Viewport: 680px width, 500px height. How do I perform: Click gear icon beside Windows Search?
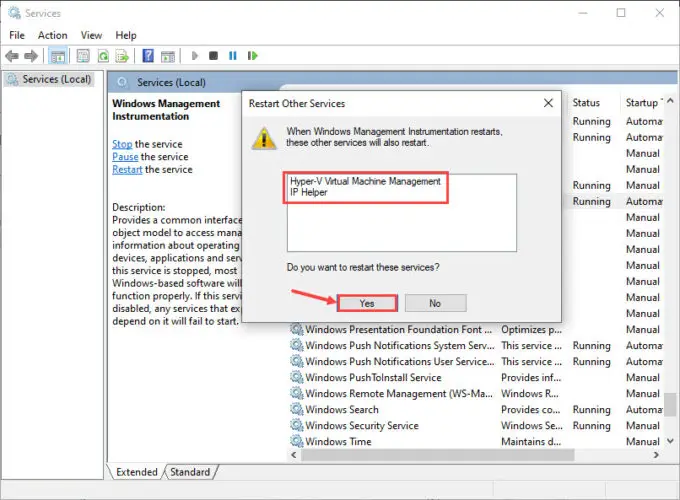point(297,410)
